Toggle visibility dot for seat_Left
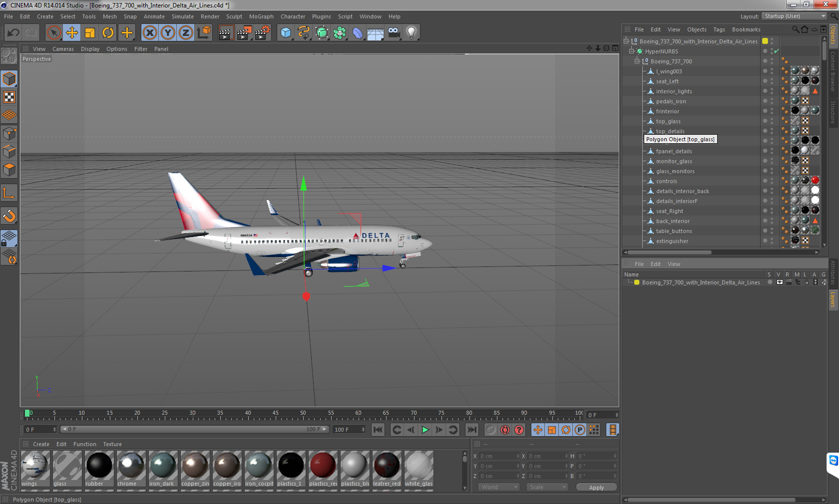Image resolution: width=839 pixels, height=504 pixels. pos(765,80)
